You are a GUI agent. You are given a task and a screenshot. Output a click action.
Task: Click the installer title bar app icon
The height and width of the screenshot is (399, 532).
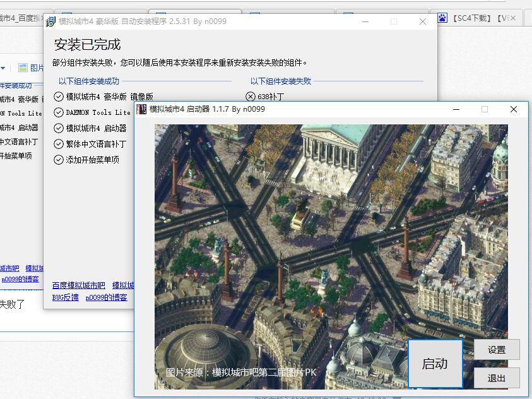[50, 22]
